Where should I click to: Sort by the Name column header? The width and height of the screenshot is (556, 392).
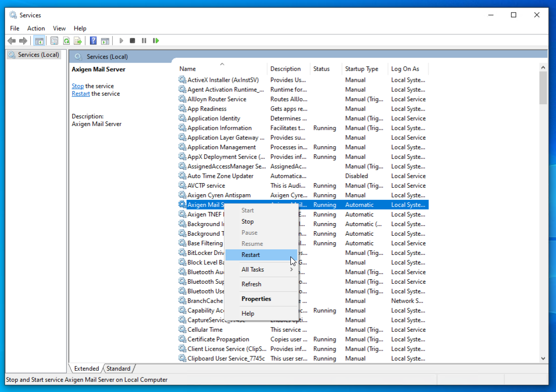221,69
